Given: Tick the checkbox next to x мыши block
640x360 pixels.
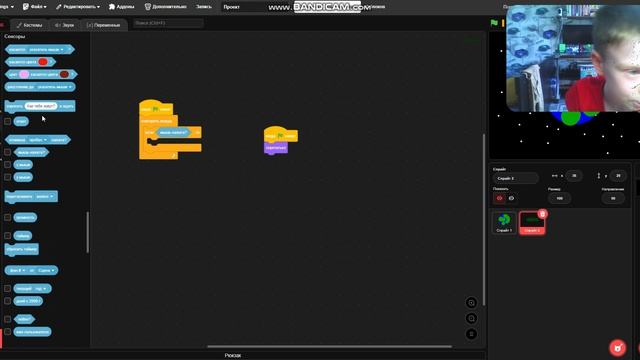Looking at the screenshot, I should (7, 164).
